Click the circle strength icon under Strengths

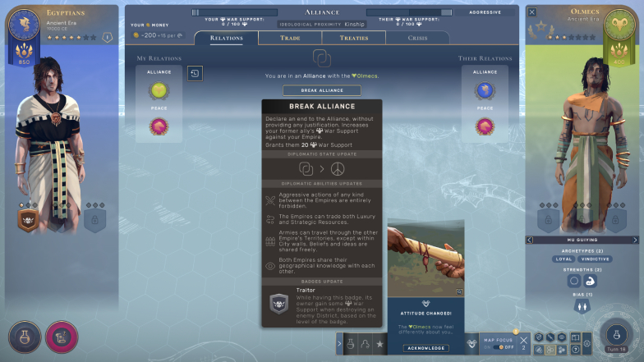tap(573, 281)
